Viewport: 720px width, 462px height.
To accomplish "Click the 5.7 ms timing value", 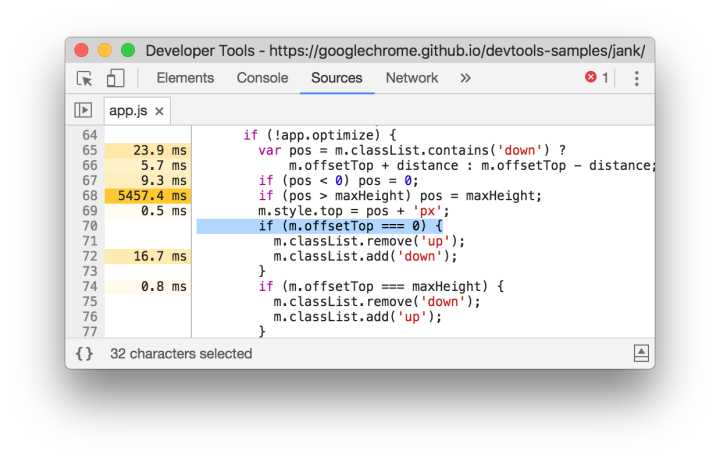I will [163, 165].
